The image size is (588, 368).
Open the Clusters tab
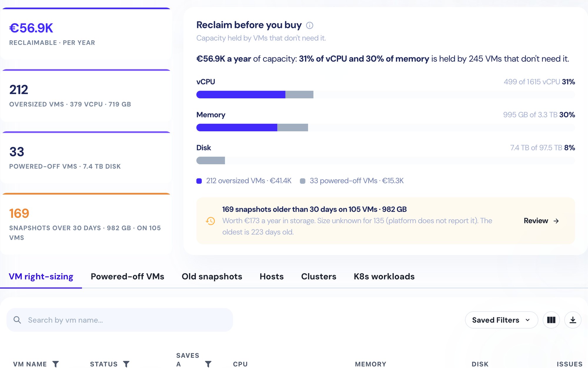319,276
